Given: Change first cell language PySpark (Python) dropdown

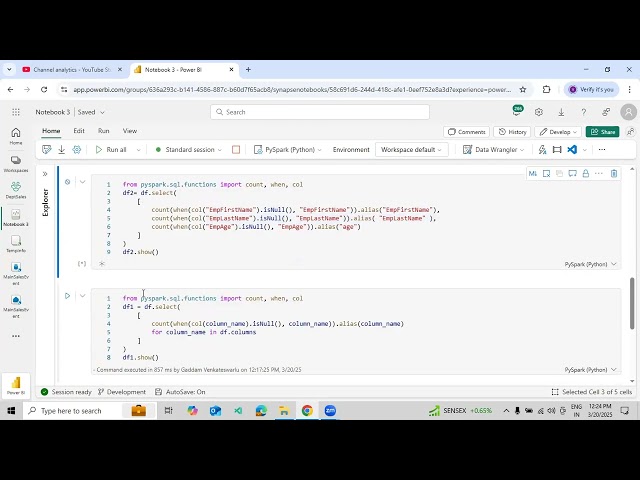Looking at the screenshot, I should (x=590, y=264).
